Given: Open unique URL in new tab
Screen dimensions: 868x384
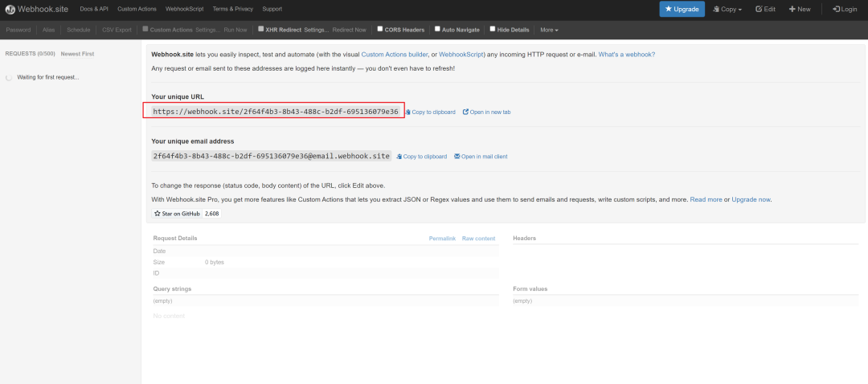Looking at the screenshot, I should [486, 112].
